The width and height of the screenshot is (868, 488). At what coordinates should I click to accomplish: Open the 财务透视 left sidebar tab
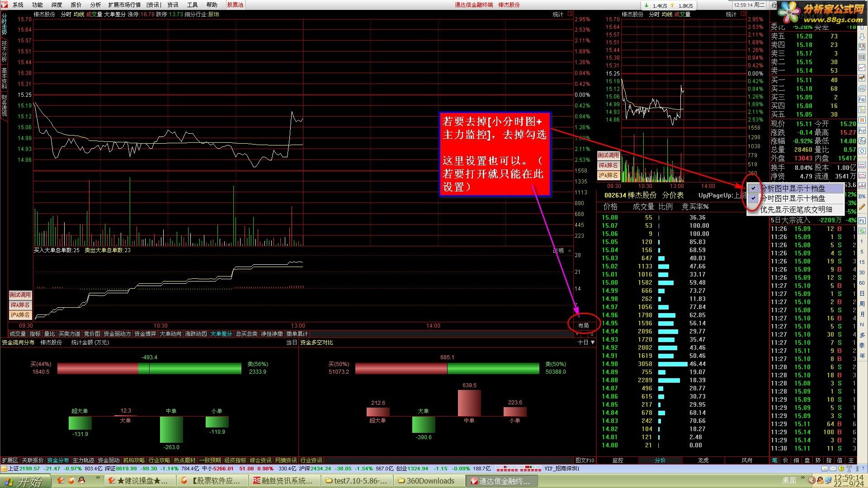coord(4,105)
